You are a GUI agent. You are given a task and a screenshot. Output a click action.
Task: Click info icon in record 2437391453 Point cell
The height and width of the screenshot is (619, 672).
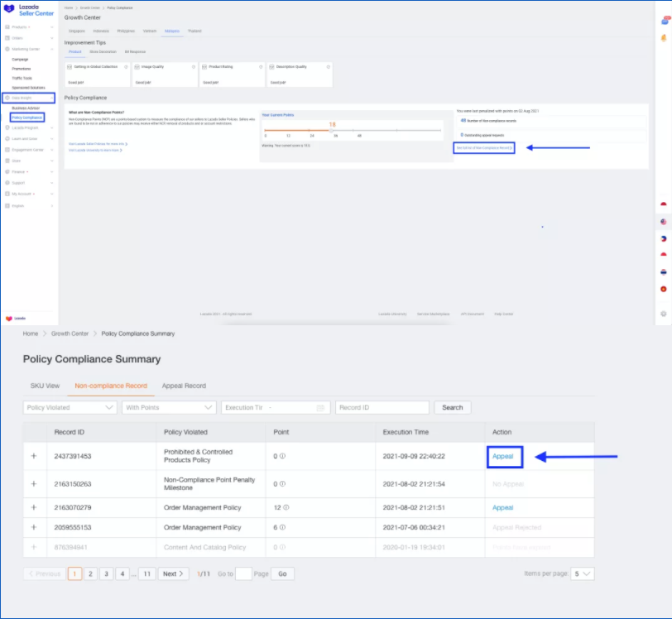[282, 456]
